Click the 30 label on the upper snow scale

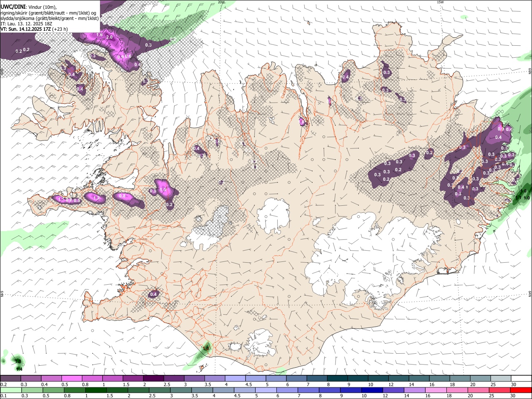pos(513,384)
